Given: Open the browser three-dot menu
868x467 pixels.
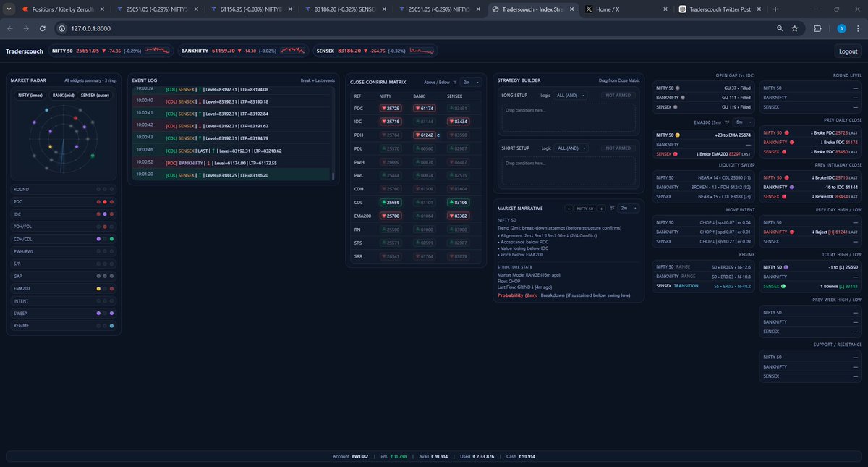Looking at the screenshot, I should click(x=859, y=28).
